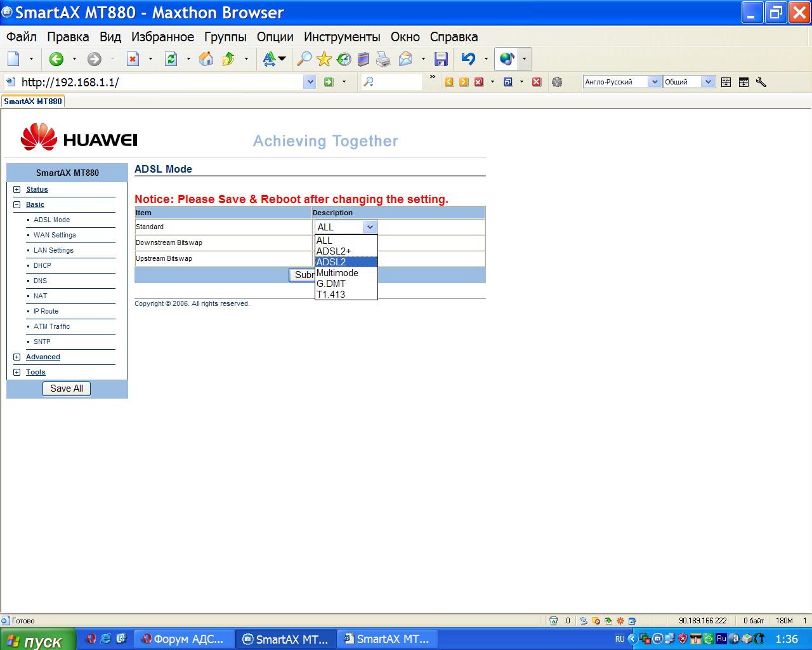Click the Submit button
The image size is (812, 650).
point(303,275)
